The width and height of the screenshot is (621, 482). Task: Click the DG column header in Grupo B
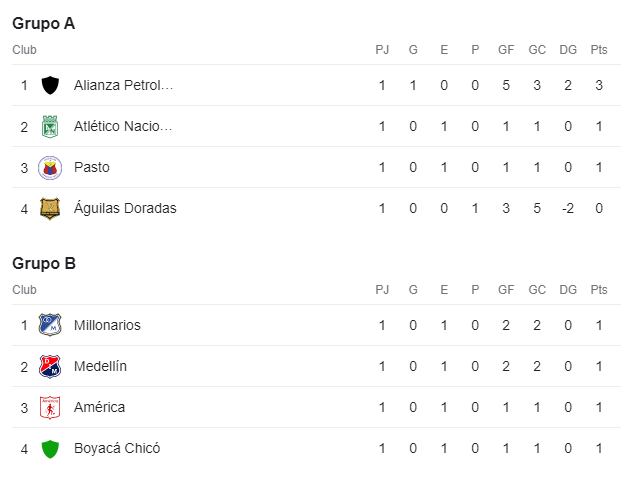(568, 290)
